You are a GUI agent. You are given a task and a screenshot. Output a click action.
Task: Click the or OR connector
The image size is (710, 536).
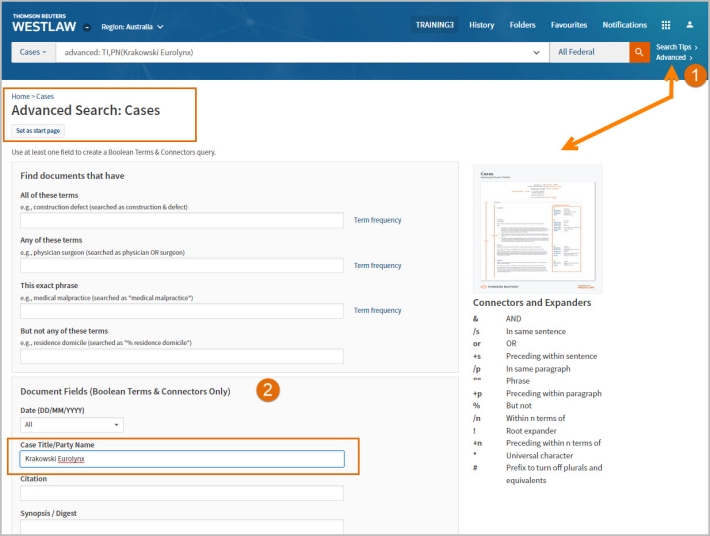(x=495, y=344)
